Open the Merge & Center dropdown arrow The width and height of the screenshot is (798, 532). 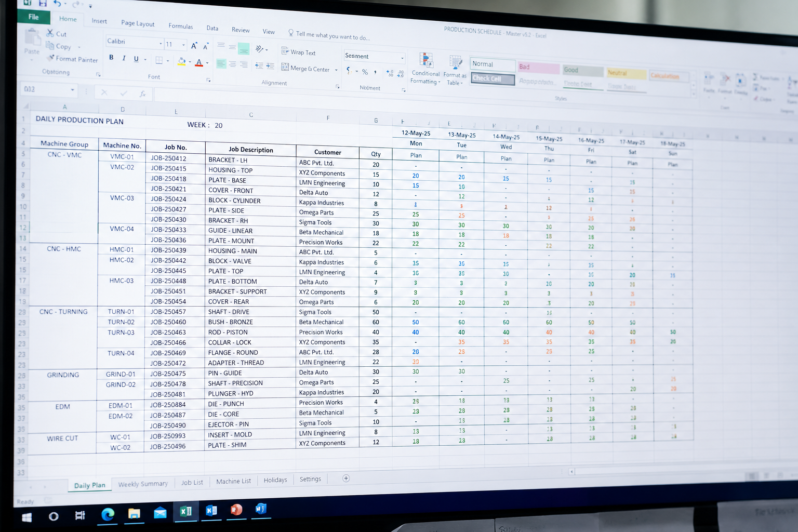click(x=336, y=70)
